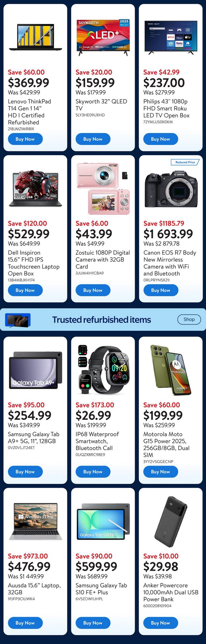Click the Shop button in refurbished banner
The height and width of the screenshot is (644, 206).
pos(189,319)
